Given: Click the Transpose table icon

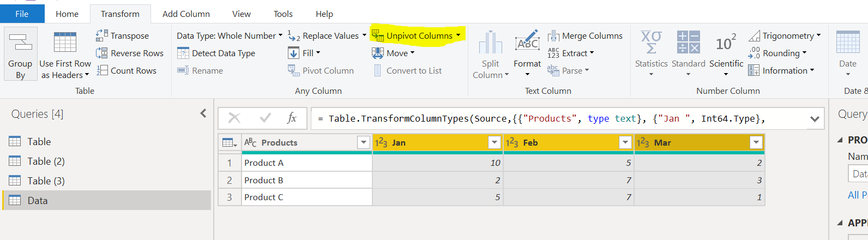Looking at the screenshot, I should (x=101, y=35).
